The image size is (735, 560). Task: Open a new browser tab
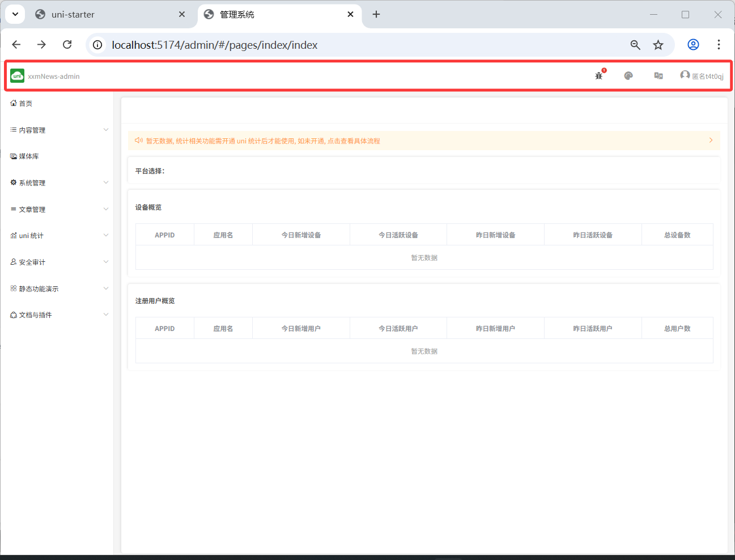pyautogui.click(x=376, y=15)
